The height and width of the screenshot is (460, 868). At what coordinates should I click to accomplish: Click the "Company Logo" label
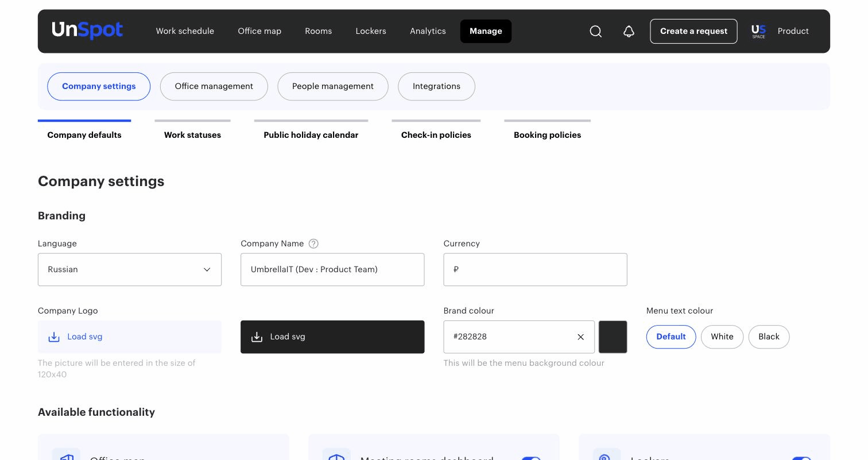68,311
